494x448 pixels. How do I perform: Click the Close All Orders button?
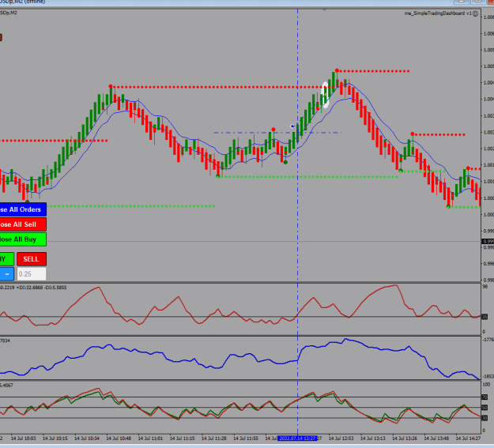pos(23,209)
